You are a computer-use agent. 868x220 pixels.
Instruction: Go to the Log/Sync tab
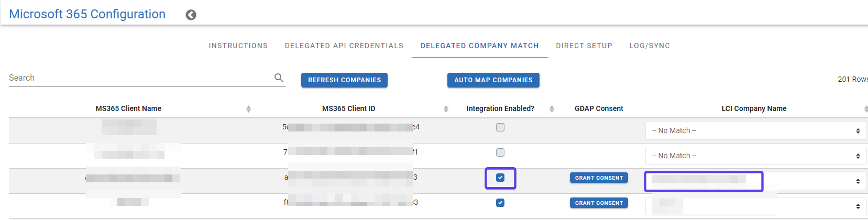pyautogui.click(x=650, y=46)
